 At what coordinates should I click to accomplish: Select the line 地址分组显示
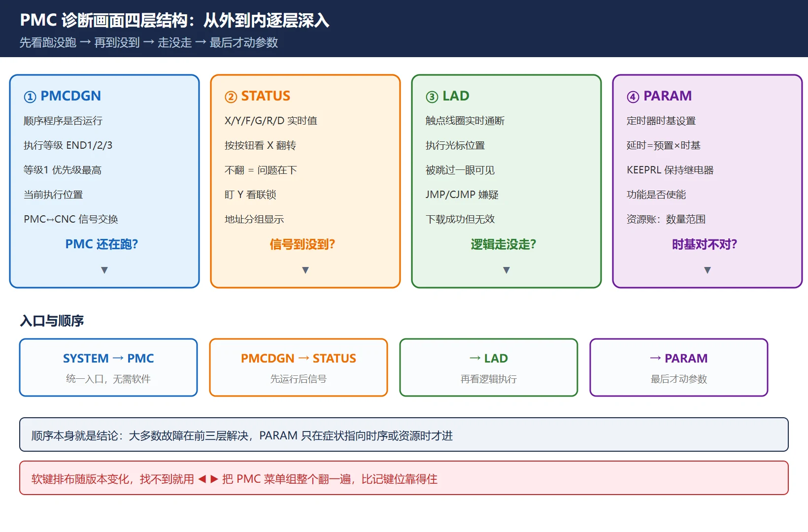254,219
